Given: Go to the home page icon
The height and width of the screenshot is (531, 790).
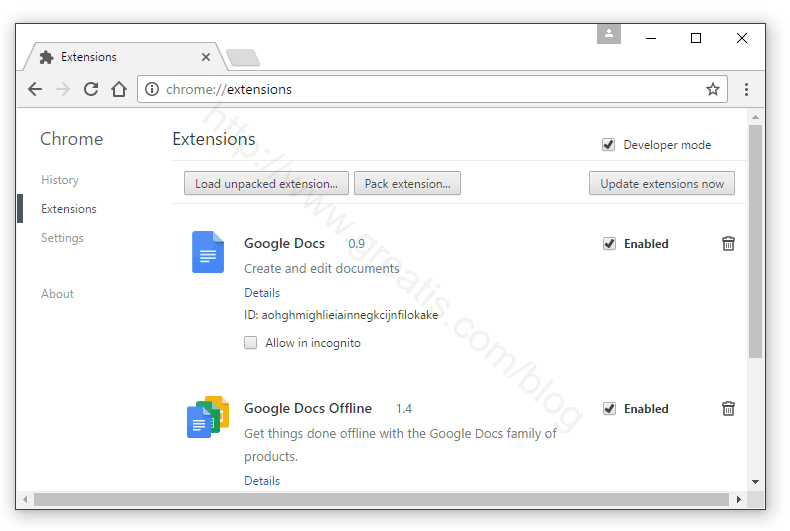Looking at the screenshot, I should (x=119, y=89).
